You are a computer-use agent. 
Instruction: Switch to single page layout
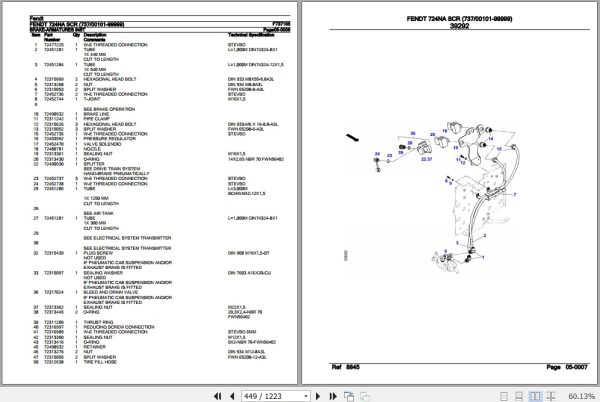pyautogui.click(x=504, y=396)
